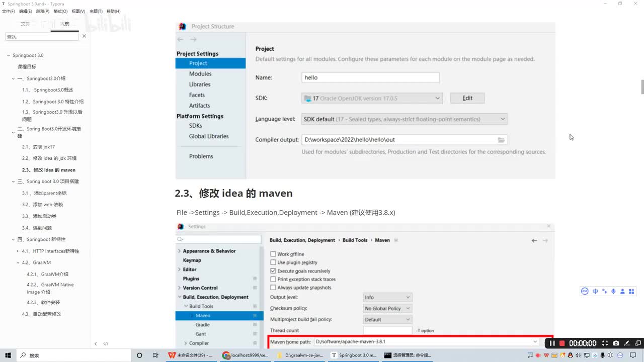Expand the 4.1、HTTP Interfaces新特性 node

[x=18, y=251]
